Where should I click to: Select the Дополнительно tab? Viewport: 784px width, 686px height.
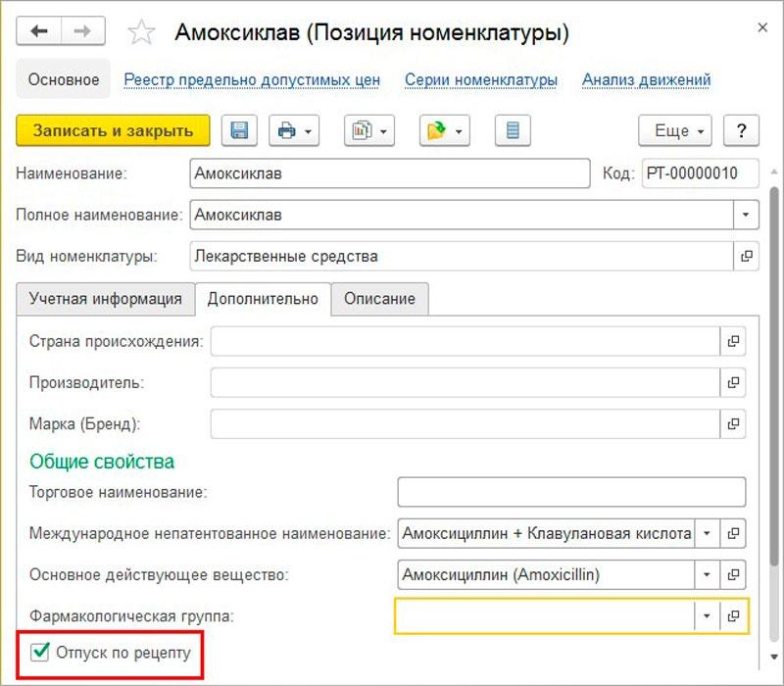pyautogui.click(x=263, y=299)
